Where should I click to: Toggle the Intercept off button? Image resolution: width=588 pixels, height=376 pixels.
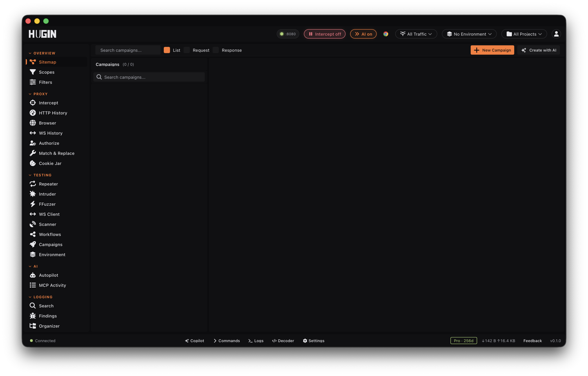[x=325, y=34]
